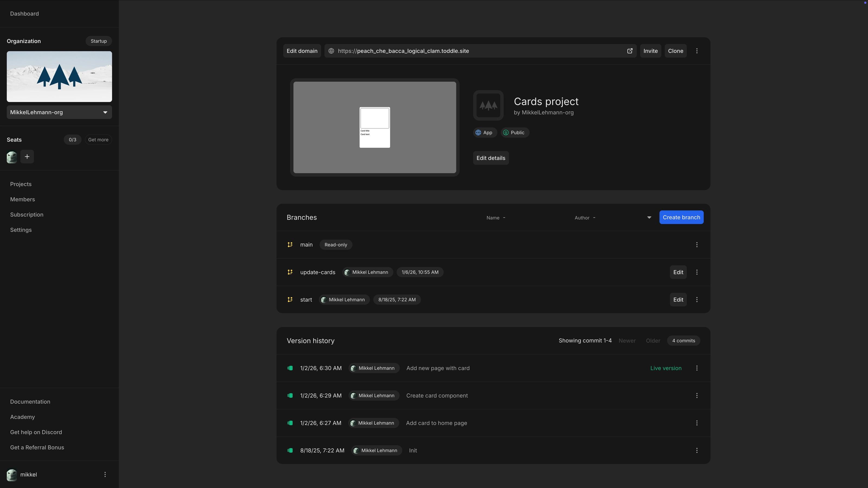Click the Create branch button
This screenshot has width=868, height=488.
pos(681,217)
